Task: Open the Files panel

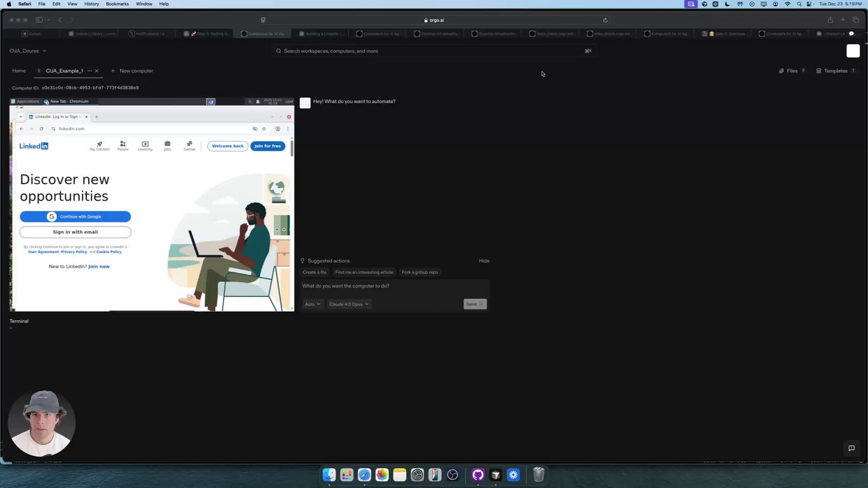Action: point(792,71)
